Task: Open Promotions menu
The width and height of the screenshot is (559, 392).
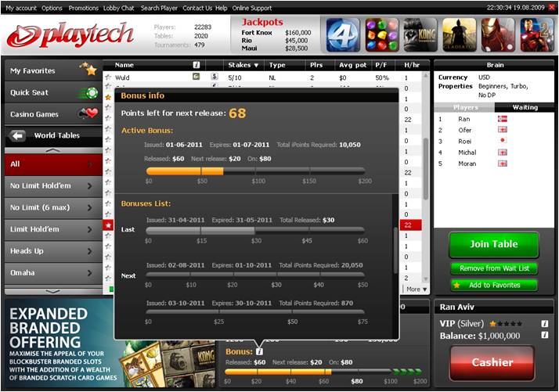Action: click(x=84, y=8)
